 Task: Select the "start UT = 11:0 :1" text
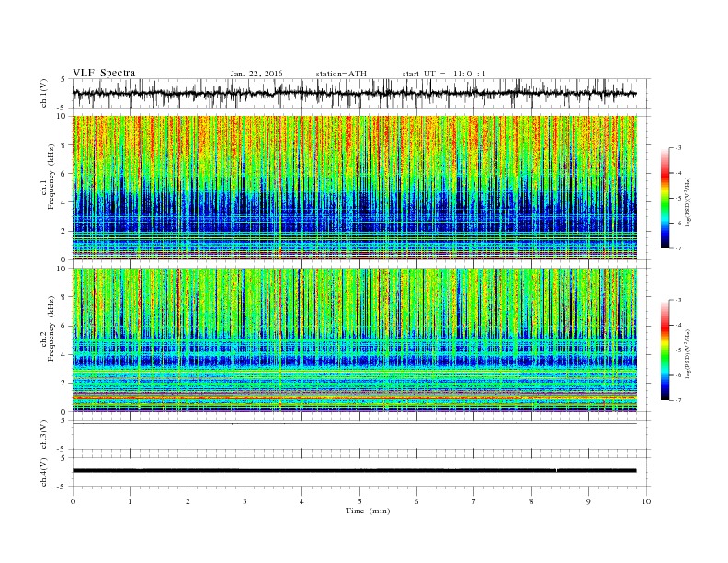pos(444,74)
